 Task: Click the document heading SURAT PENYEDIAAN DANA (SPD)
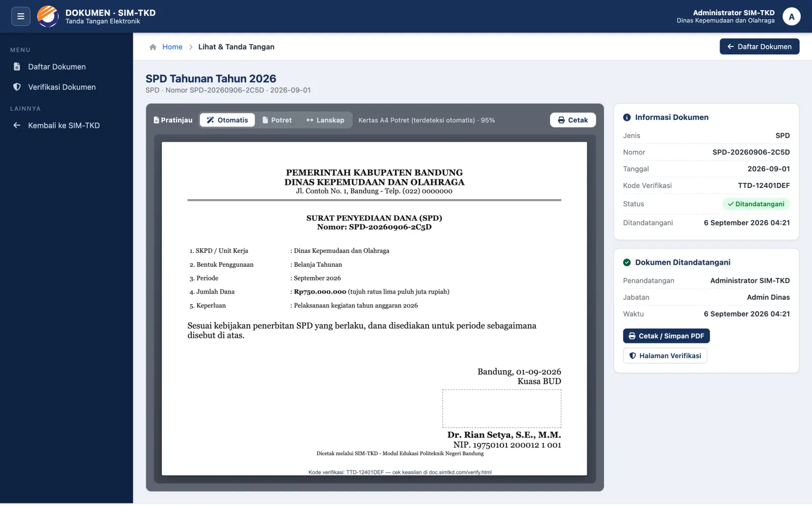click(x=374, y=218)
